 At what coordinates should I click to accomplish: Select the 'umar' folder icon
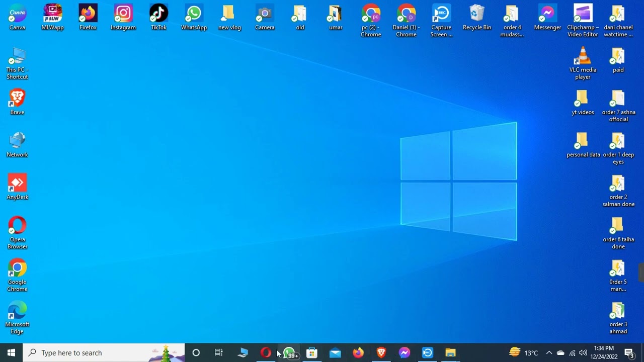click(x=336, y=17)
